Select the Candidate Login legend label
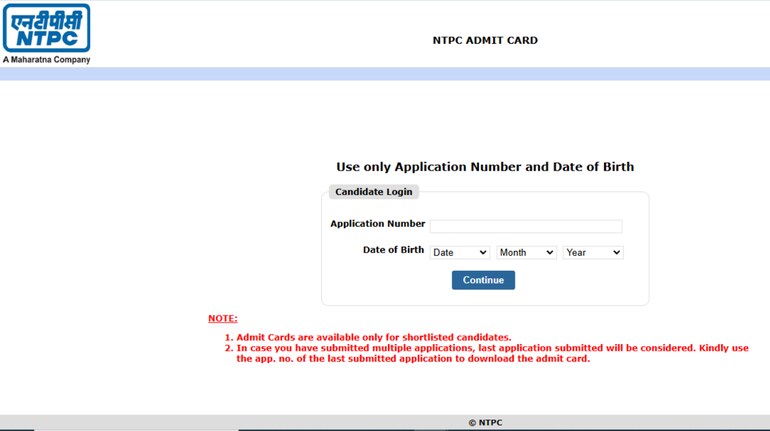Viewport: 770px width, 431px height. 373,192
